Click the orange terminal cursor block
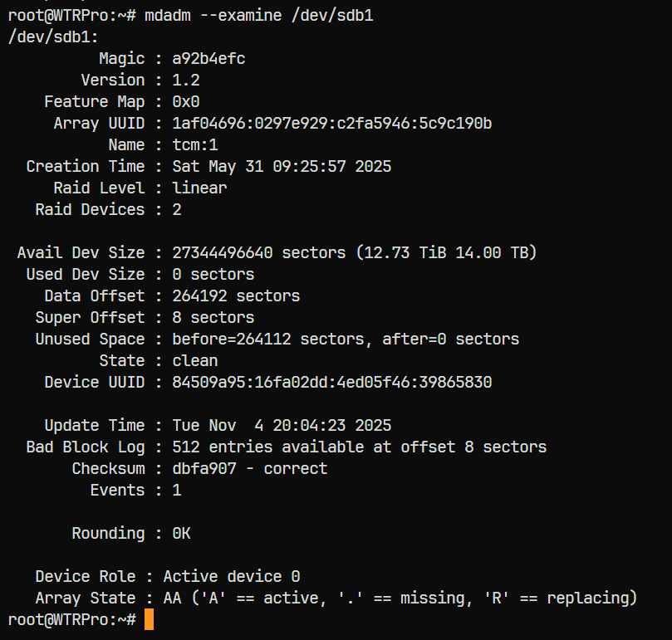Screen dimensions: 672x640 click(x=149, y=620)
